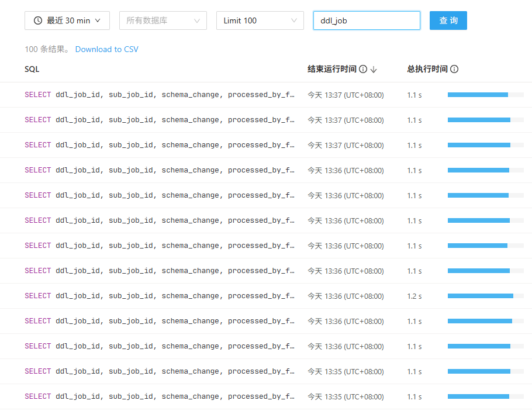This screenshot has width=532, height=414.
Task: Click the sort arrow on 结束运行时间 column
Action: 374,69
